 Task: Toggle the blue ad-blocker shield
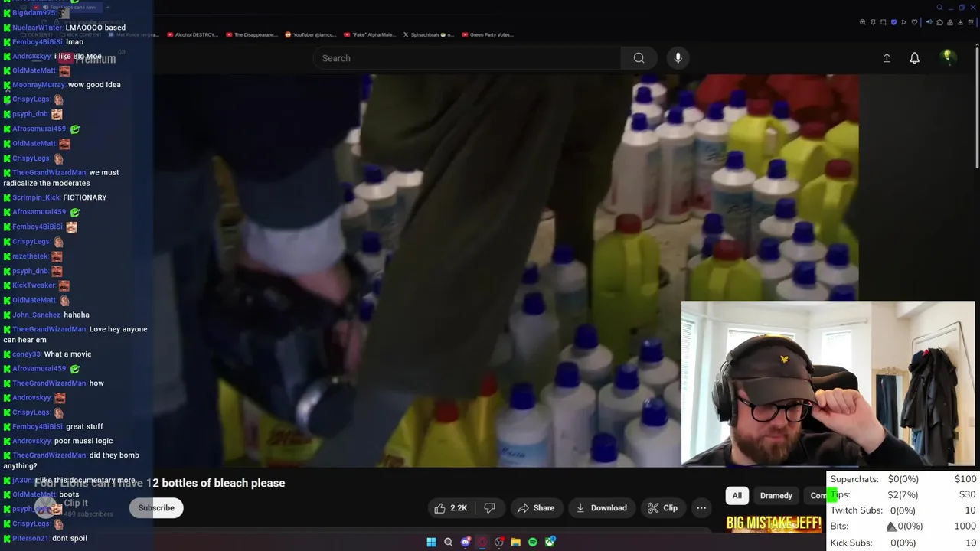click(893, 22)
